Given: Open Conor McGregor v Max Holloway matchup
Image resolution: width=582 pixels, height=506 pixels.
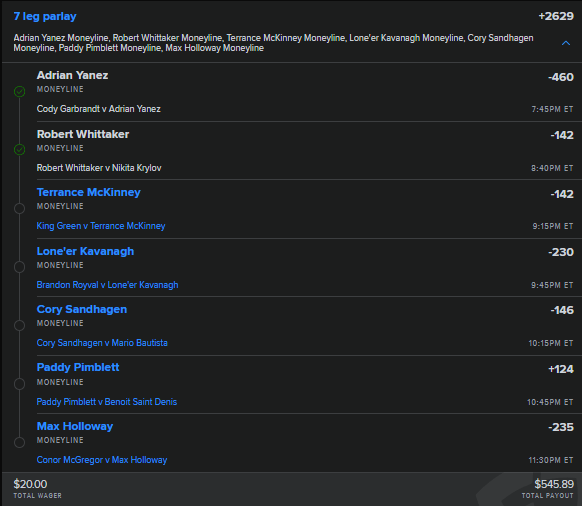Looking at the screenshot, I should click(x=102, y=460).
